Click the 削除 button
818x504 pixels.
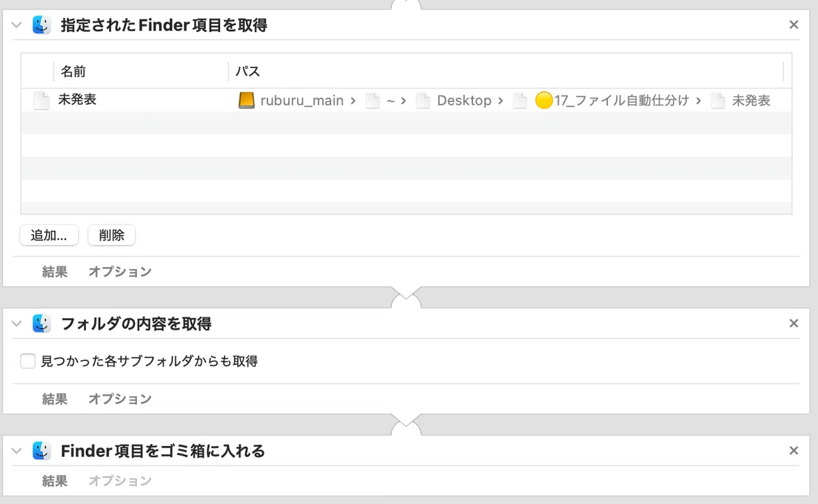point(112,235)
